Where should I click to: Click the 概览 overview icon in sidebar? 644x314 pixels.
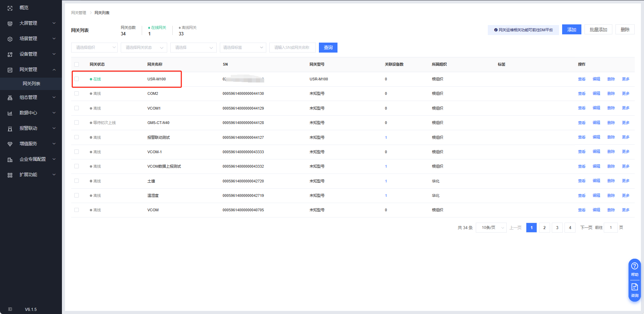click(10, 8)
